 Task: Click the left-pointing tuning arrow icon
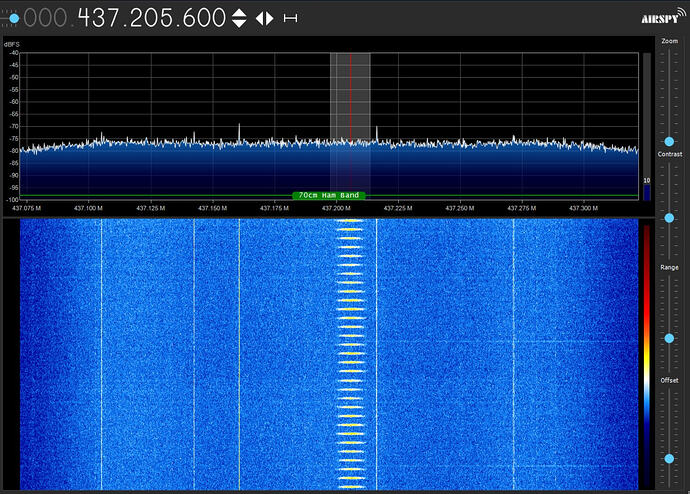(x=259, y=18)
